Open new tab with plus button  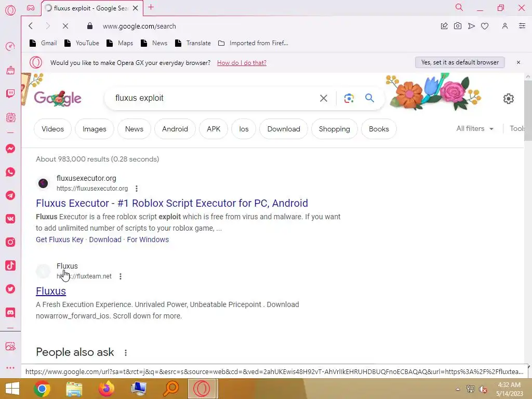tap(151, 7)
